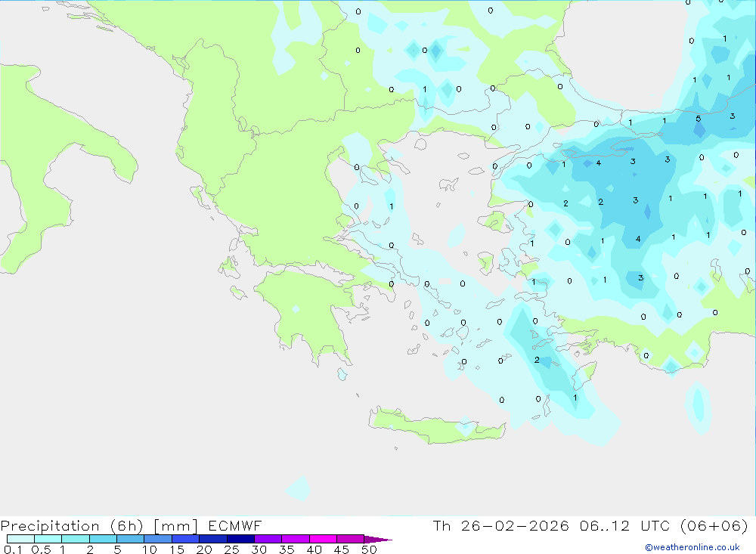Click the '35' legend scale label
Image resolution: width=756 pixels, height=554 pixels.
pos(287,549)
